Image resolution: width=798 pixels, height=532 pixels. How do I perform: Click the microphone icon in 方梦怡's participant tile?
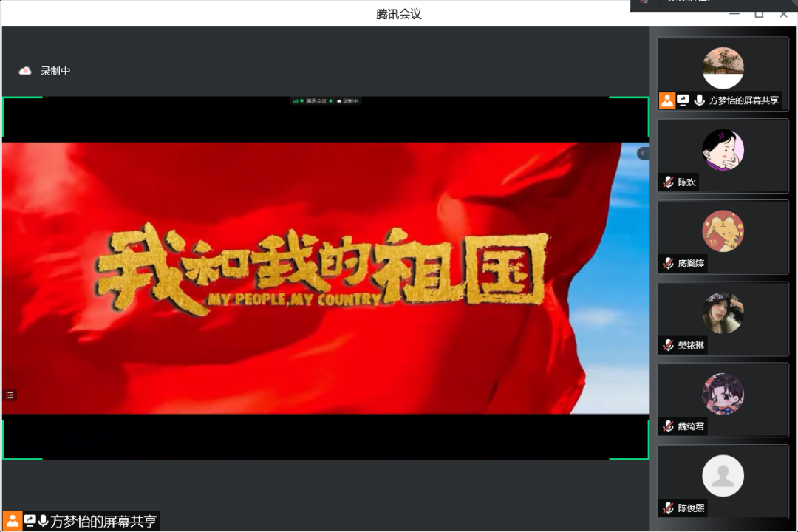[x=699, y=100]
